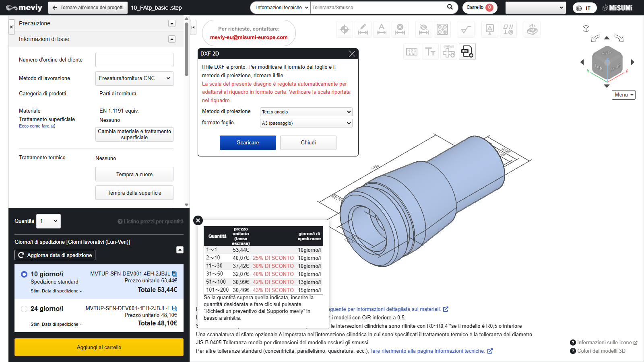Select the 24 giorno/i shipping option
This screenshot has height=362, width=644.
pos(24,309)
